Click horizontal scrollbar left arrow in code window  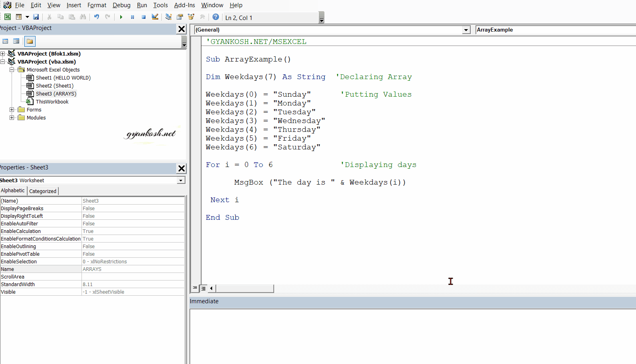[211, 288]
